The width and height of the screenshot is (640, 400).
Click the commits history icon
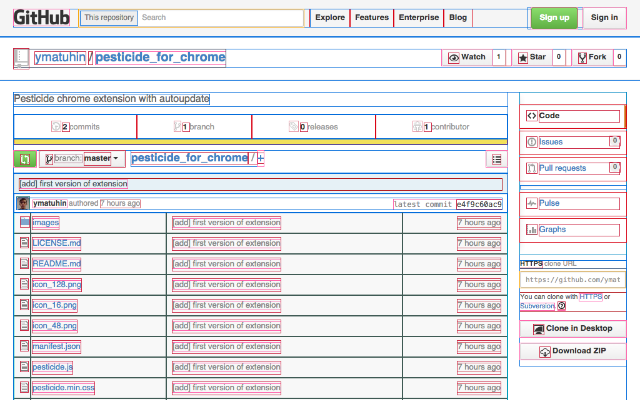(56, 126)
